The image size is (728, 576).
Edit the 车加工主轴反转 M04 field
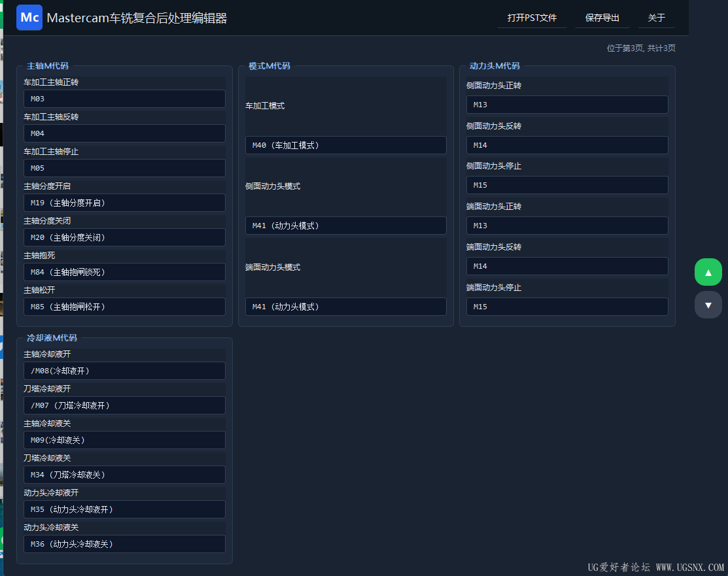[x=124, y=133]
